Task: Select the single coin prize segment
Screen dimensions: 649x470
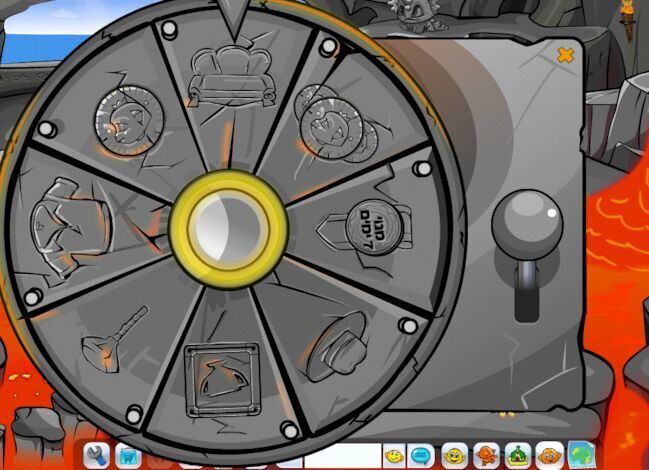Action: click(x=129, y=121)
